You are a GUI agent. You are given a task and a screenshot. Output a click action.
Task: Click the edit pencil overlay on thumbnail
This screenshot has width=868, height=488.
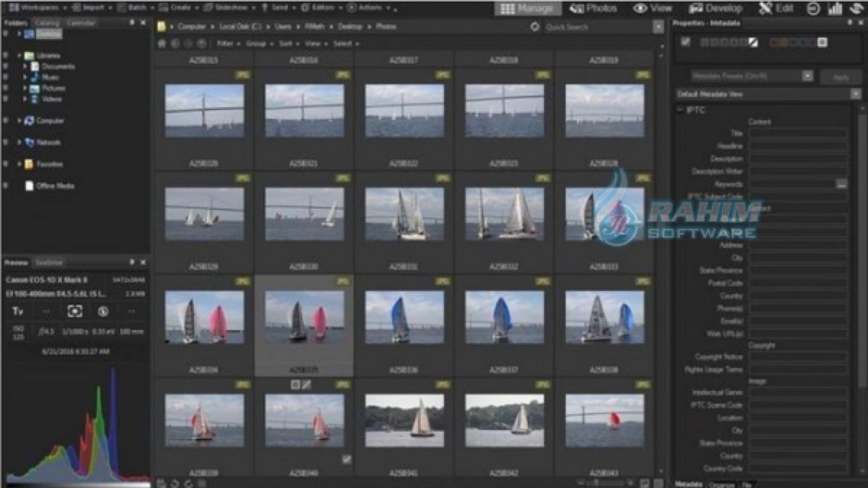[306, 385]
